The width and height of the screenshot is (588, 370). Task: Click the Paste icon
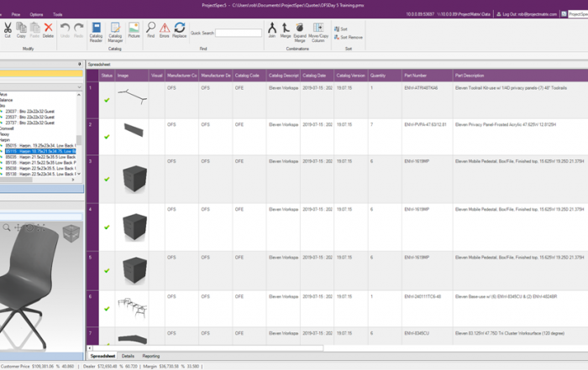pos(34,29)
